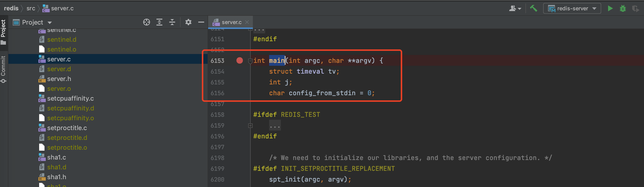The image size is (644, 187).
Task: Toggle the breakpoint on line 6153
Action: pyautogui.click(x=240, y=61)
